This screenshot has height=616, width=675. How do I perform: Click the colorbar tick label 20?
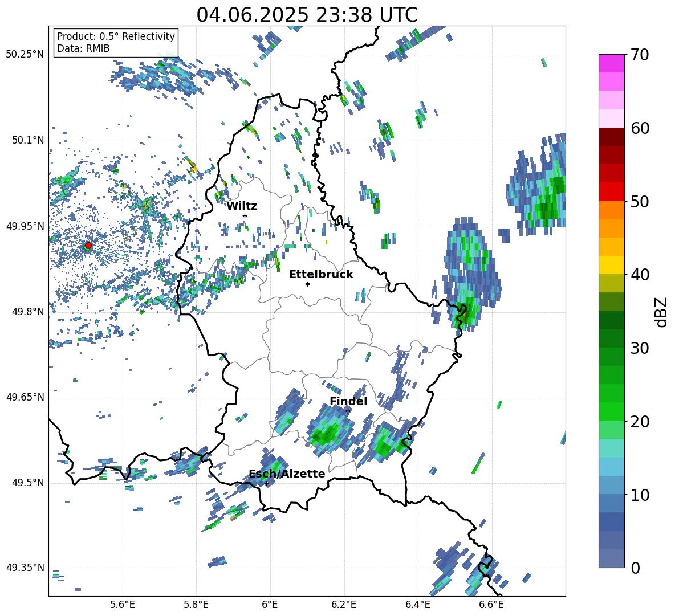pos(640,421)
